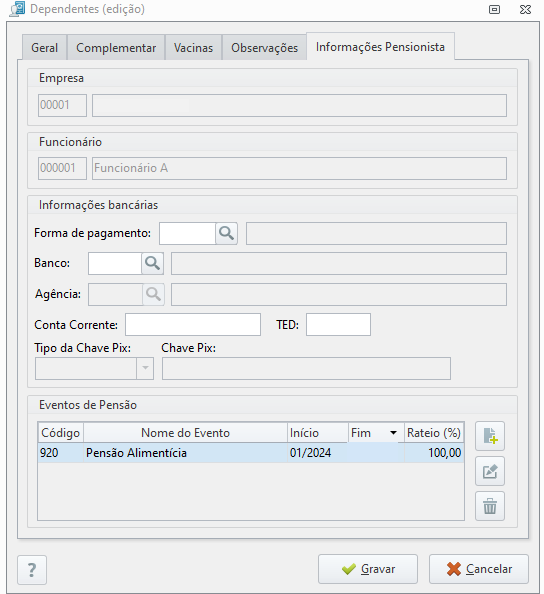Screen dimensions: 544x594
Task: Open the Vacinas tab
Action: click(194, 48)
